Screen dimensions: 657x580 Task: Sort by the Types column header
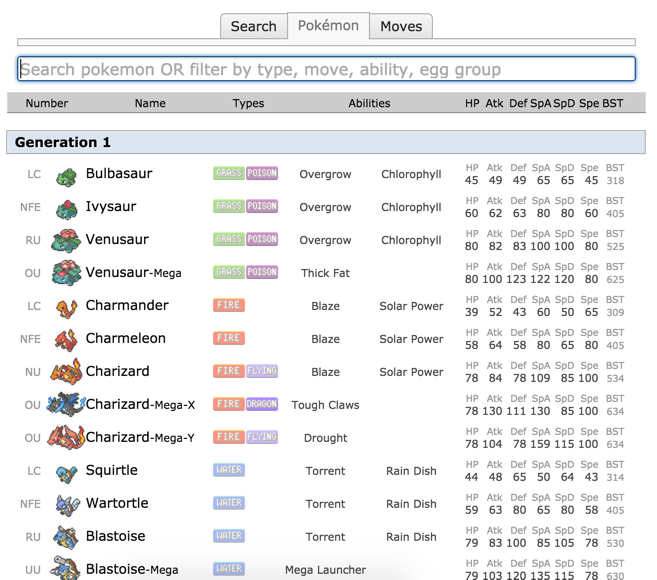(248, 103)
